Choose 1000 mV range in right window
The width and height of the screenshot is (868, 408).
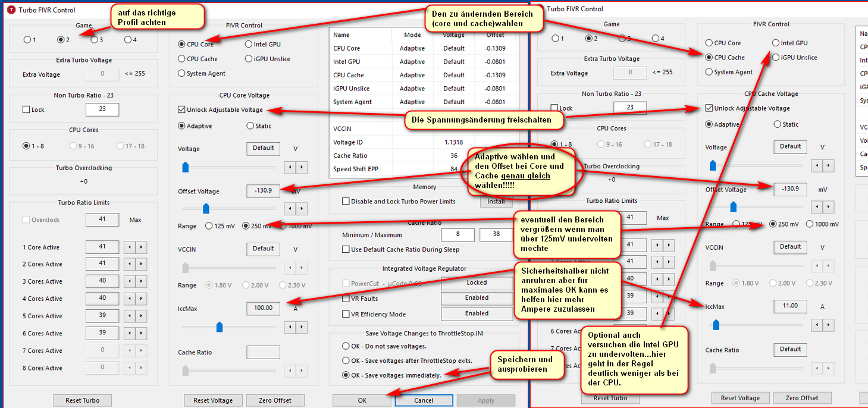[810, 224]
